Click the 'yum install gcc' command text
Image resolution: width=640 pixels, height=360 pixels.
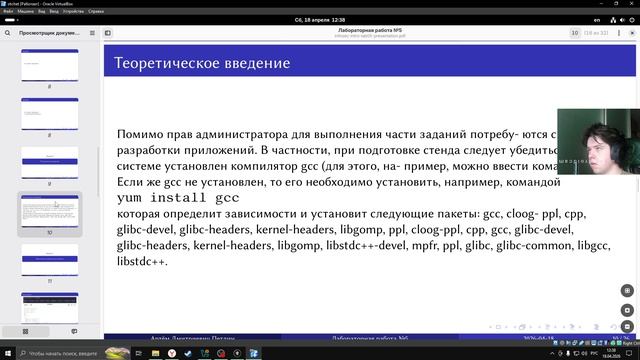pos(178,198)
